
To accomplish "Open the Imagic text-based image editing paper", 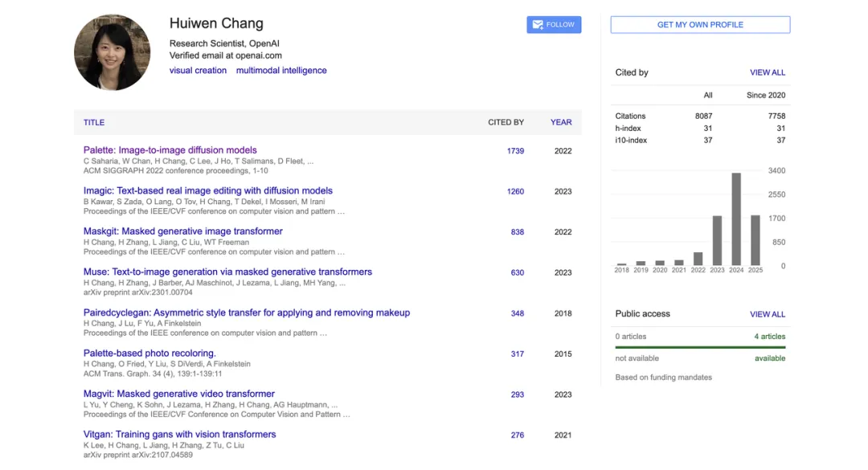I will coord(208,191).
